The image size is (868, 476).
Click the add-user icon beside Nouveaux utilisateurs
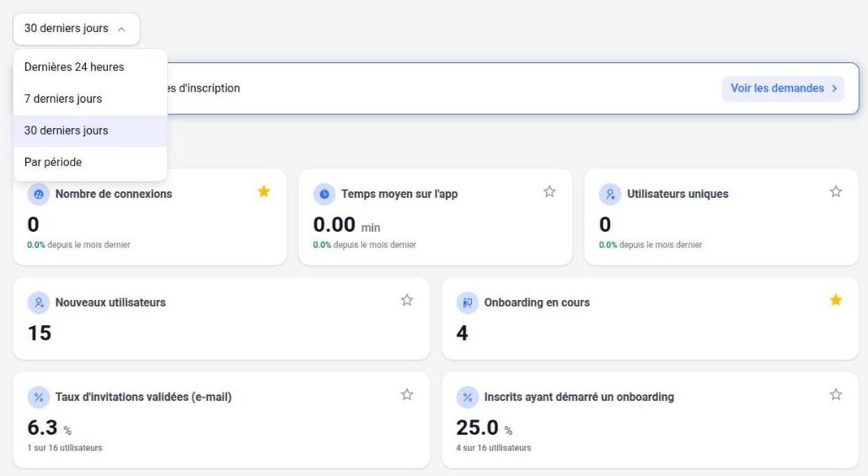tap(38, 302)
